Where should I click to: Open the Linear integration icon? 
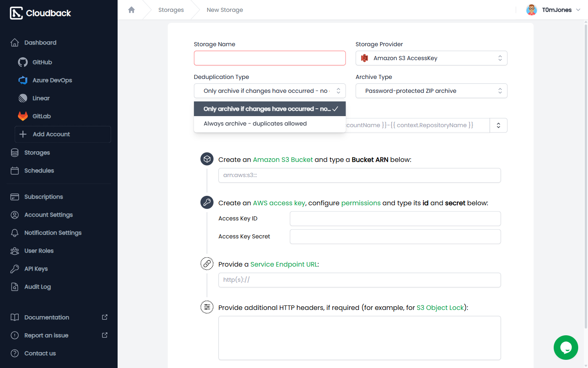point(23,98)
